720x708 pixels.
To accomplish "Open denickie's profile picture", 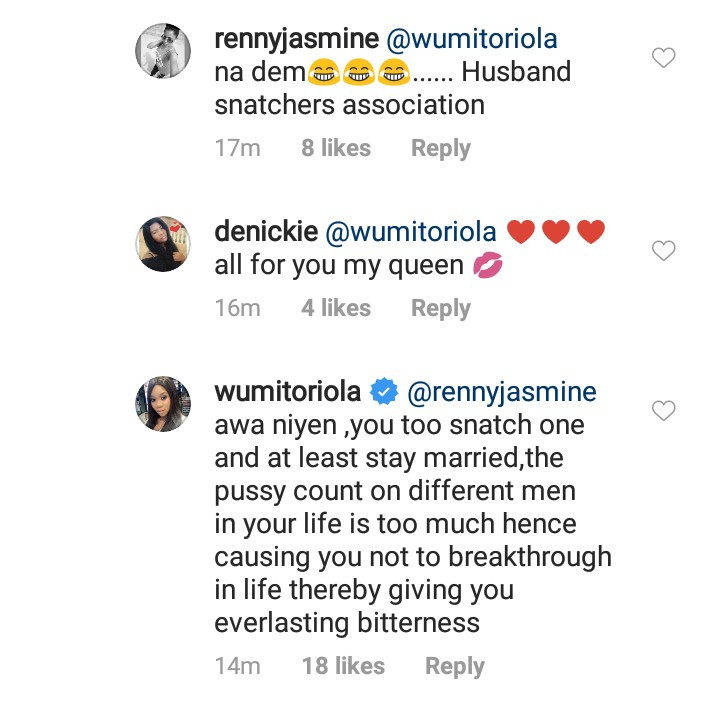I will coord(163,243).
